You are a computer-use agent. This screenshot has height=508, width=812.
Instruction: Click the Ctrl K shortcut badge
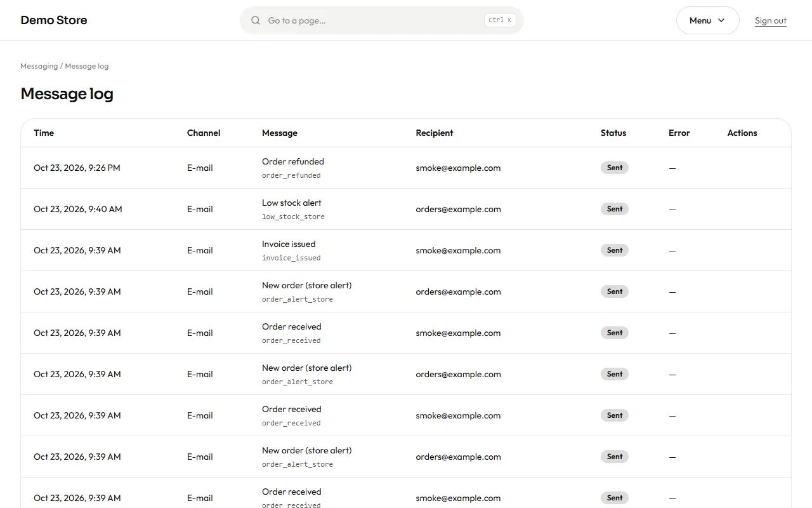[x=500, y=20]
